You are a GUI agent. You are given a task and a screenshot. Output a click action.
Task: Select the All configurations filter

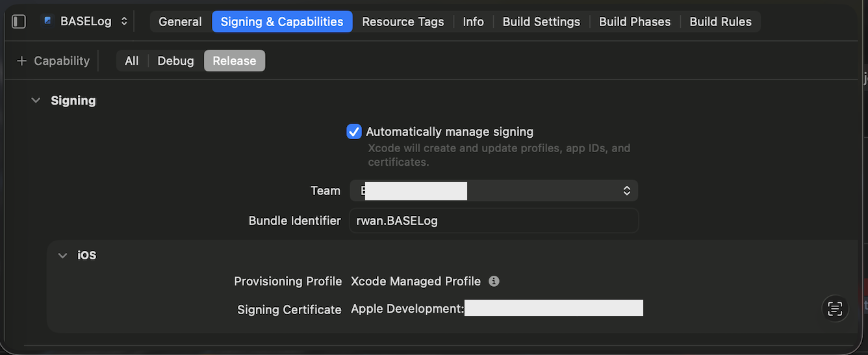click(132, 60)
